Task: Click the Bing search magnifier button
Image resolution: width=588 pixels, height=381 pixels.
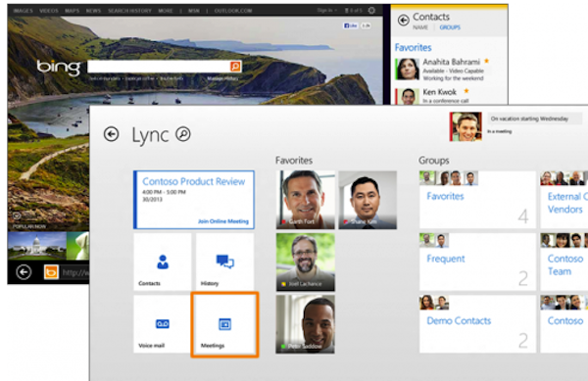Action: 235,67
